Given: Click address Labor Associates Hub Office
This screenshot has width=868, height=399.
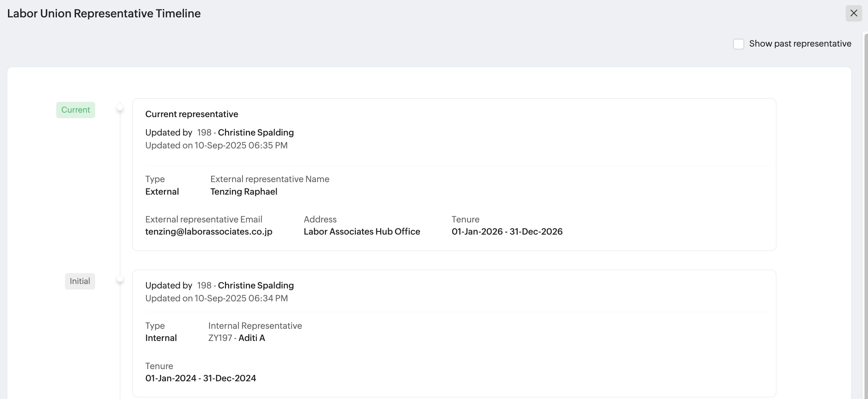Looking at the screenshot, I should 362,231.
